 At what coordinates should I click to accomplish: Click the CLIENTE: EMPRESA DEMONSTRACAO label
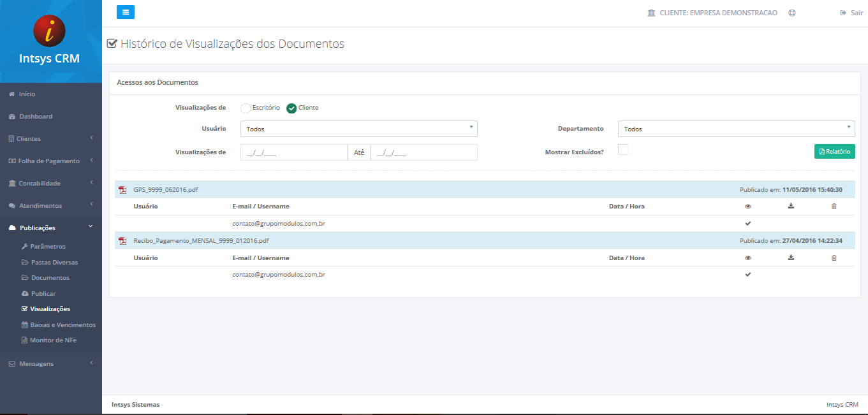coord(719,13)
